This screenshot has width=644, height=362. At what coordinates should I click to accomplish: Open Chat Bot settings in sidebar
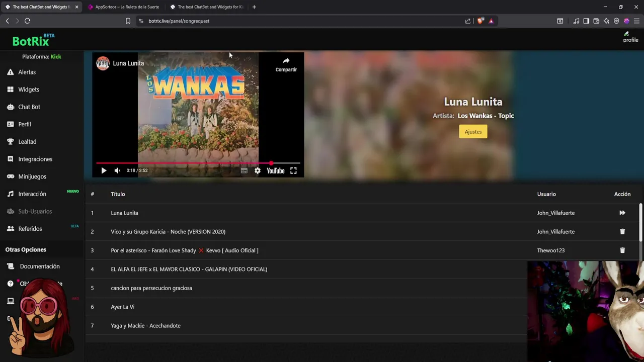(x=29, y=107)
